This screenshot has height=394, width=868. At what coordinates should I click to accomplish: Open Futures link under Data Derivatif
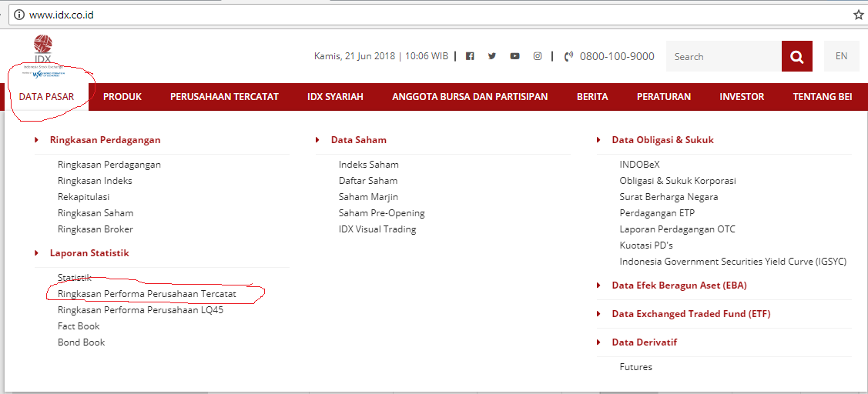click(636, 366)
